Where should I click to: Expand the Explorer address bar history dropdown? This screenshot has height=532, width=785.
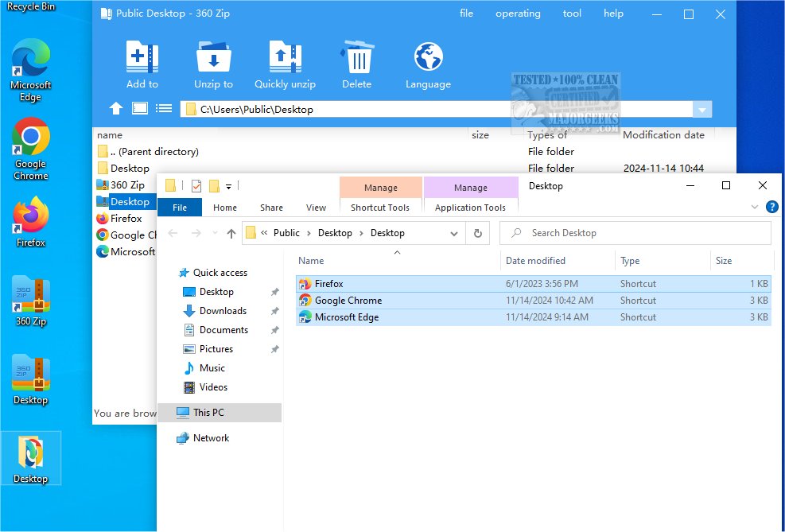tap(454, 233)
